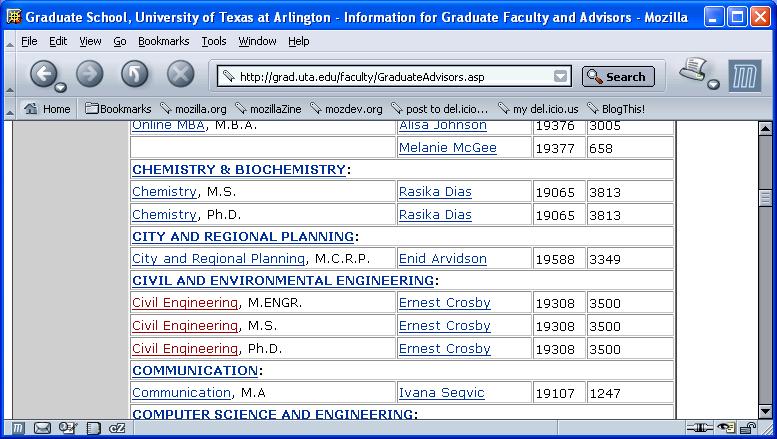Open the Back button history dropdown arrow
This screenshot has height=439, width=777.
(60, 88)
